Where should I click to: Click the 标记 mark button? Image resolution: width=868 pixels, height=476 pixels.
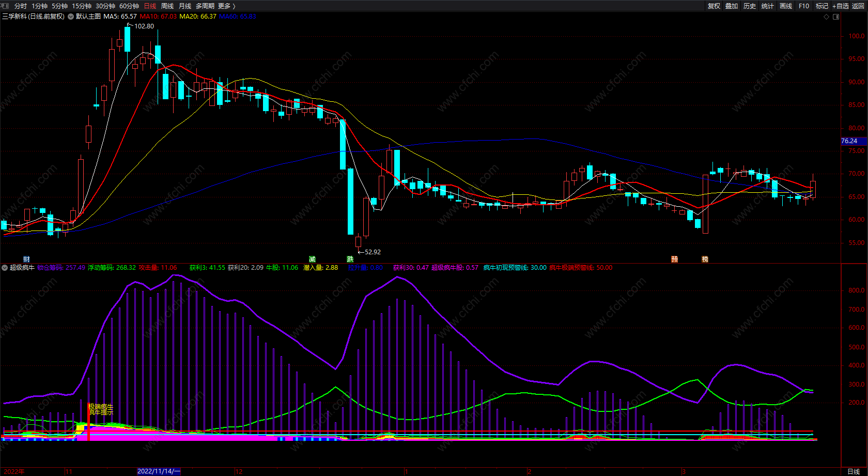(x=822, y=6)
